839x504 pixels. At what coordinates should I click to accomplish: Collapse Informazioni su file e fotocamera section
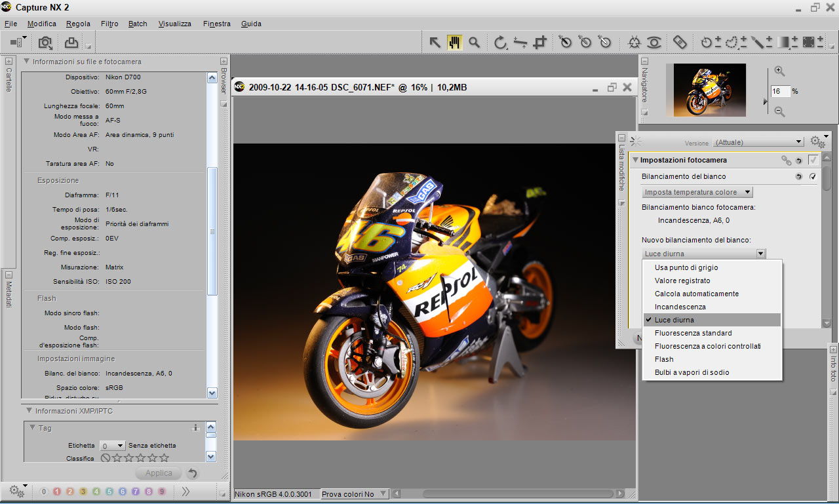[27, 62]
